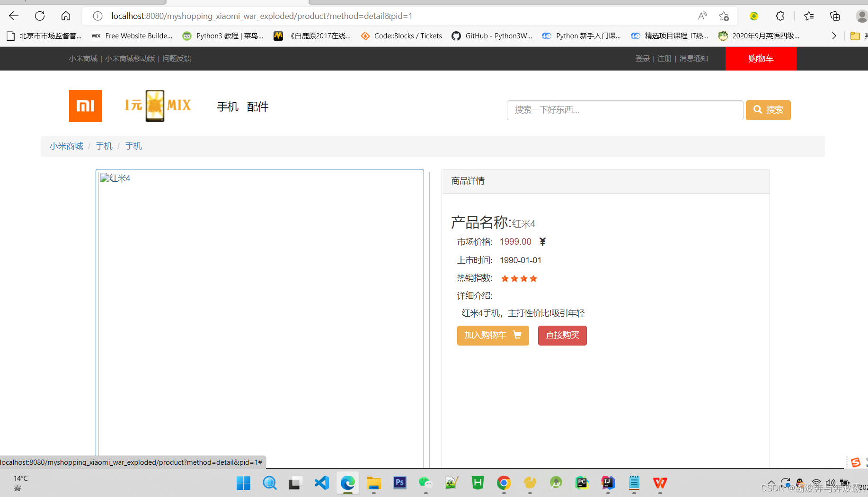Go back with the browser back arrow
868x497 pixels.
[x=14, y=16]
